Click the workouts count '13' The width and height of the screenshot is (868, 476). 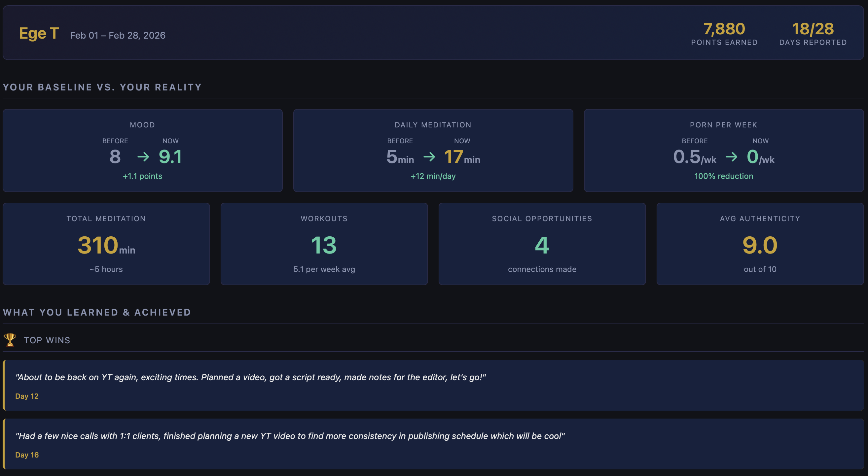click(324, 245)
